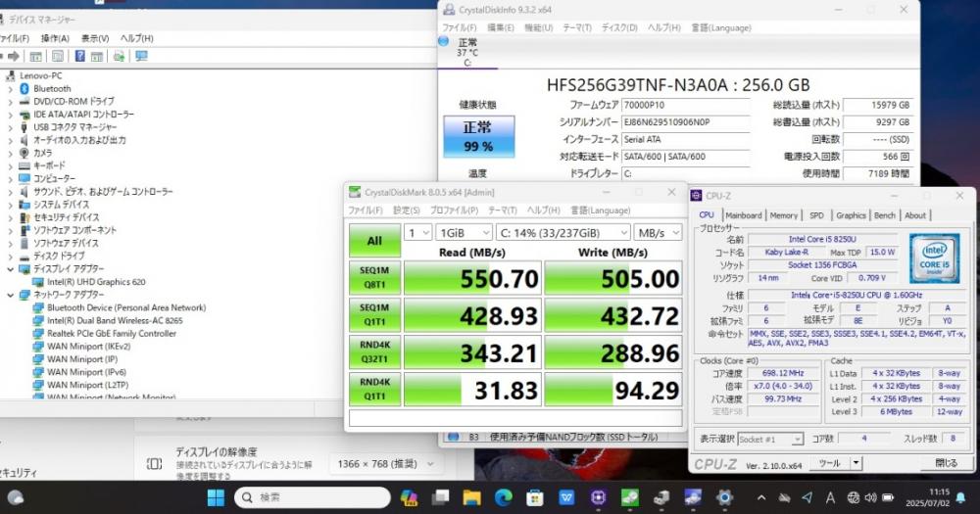This screenshot has height=514, width=980.
Task: Open notifications bell in the taskbar corner
Action: pyautogui.click(x=960, y=497)
